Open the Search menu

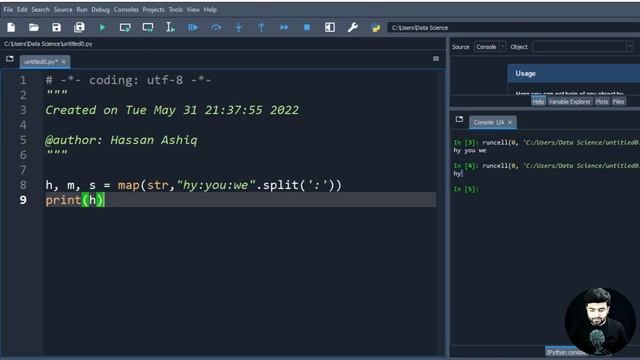point(40,9)
